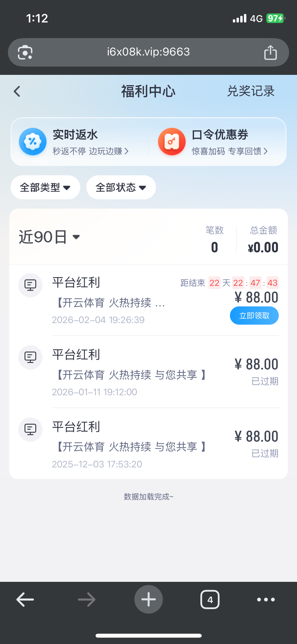
Task: Open new tab with plus button
Action: pyautogui.click(x=148, y=599)
